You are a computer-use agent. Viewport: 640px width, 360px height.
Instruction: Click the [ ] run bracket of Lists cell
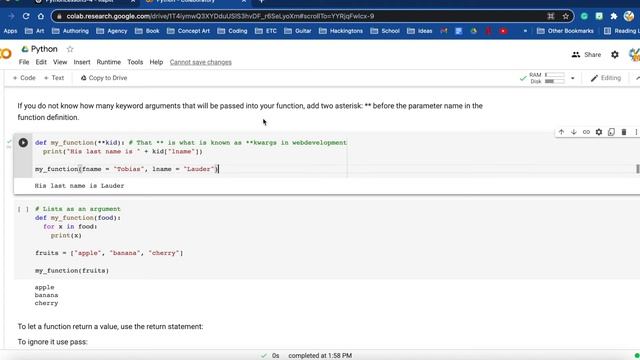(x=23, y=209)
